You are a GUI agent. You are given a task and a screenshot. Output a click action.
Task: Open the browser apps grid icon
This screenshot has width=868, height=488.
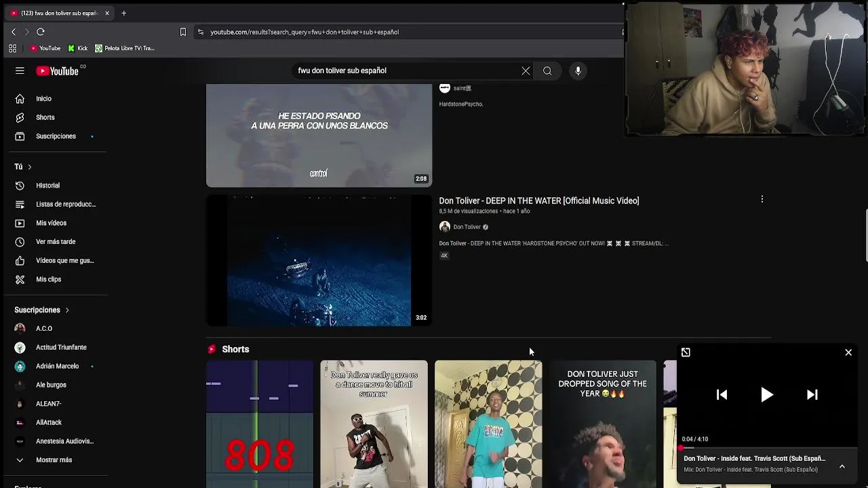pos(12,48)
